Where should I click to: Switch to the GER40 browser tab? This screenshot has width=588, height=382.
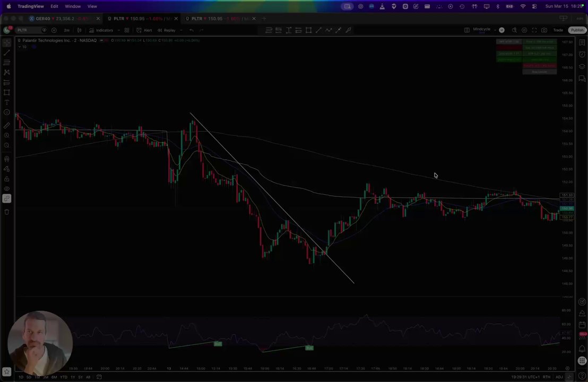(65, 19)
